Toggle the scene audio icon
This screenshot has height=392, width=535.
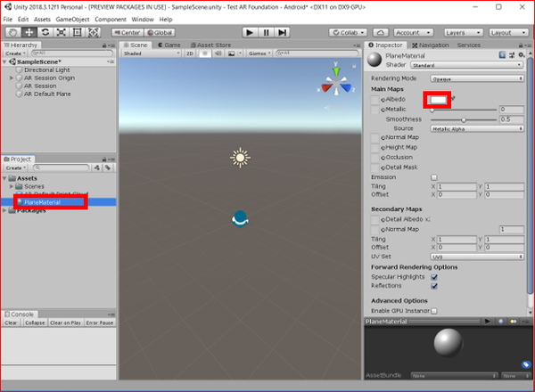click(x=218, y=53)
